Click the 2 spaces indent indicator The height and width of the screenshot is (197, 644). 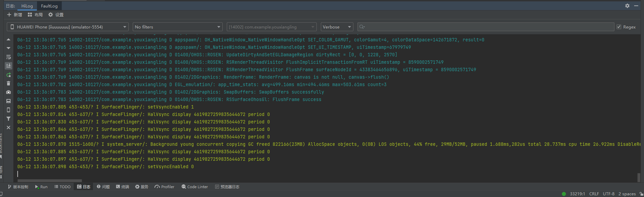(x=627, y=194)
